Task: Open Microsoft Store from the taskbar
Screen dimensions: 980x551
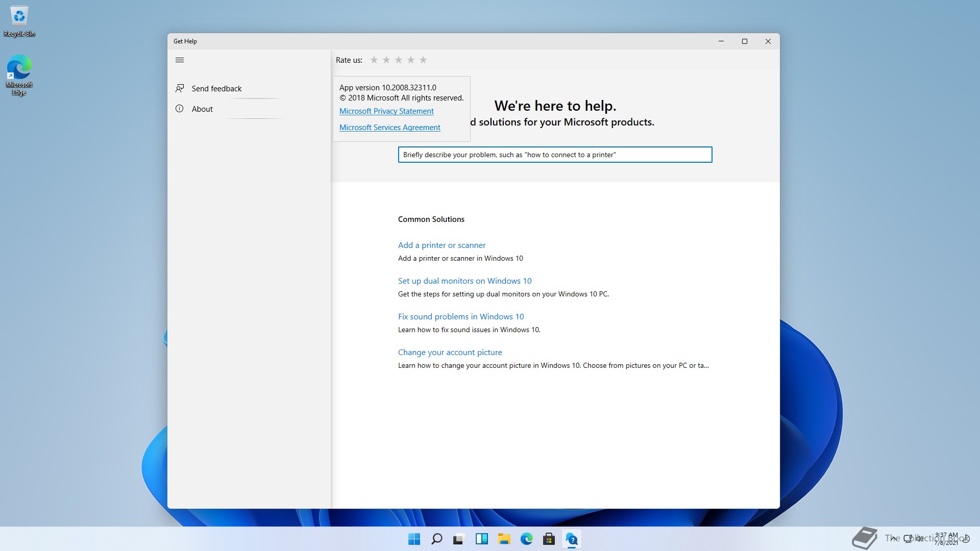Action: (549, 539)
